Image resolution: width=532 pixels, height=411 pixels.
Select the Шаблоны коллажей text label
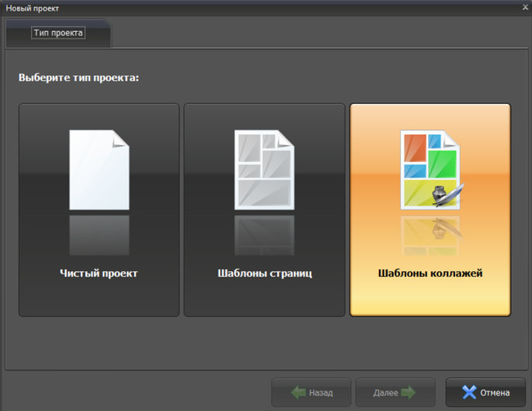(431, 273)
